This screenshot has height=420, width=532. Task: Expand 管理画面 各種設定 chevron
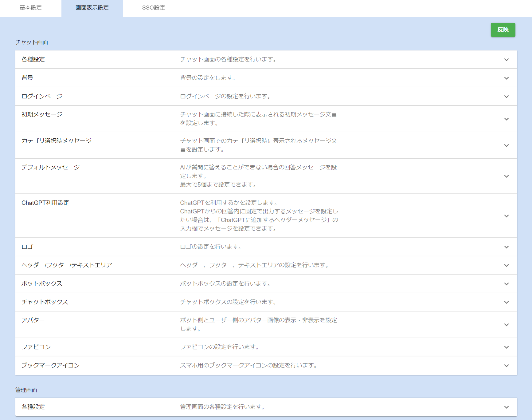point(506,407)
